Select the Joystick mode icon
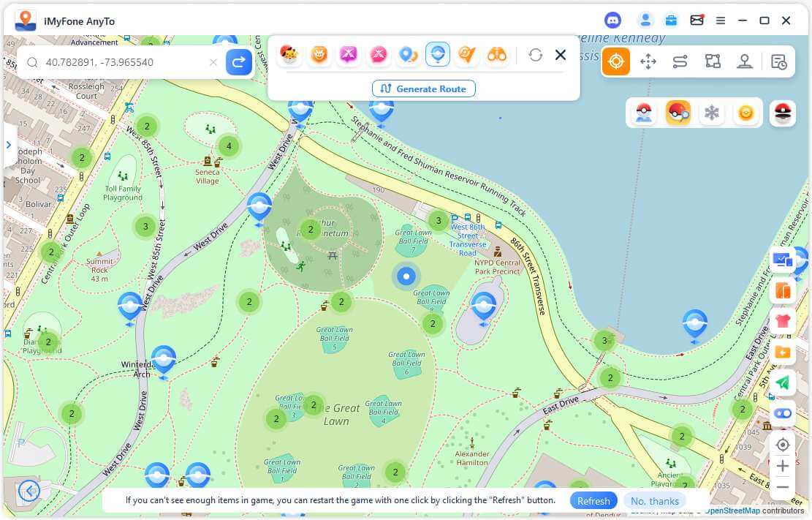The image size is (812, 520). 745,61
